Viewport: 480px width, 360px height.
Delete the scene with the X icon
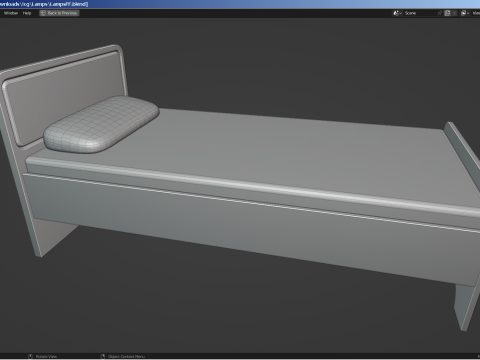coord(454,13)
